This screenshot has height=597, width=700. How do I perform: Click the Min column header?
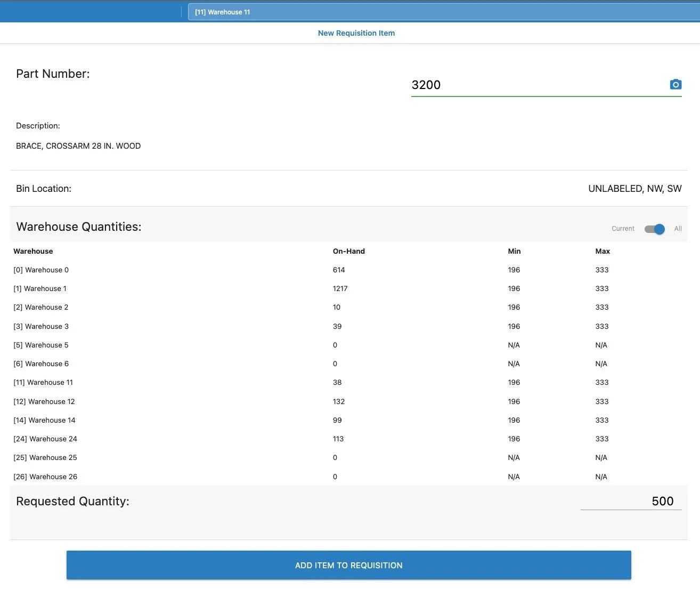coord(514,251)
